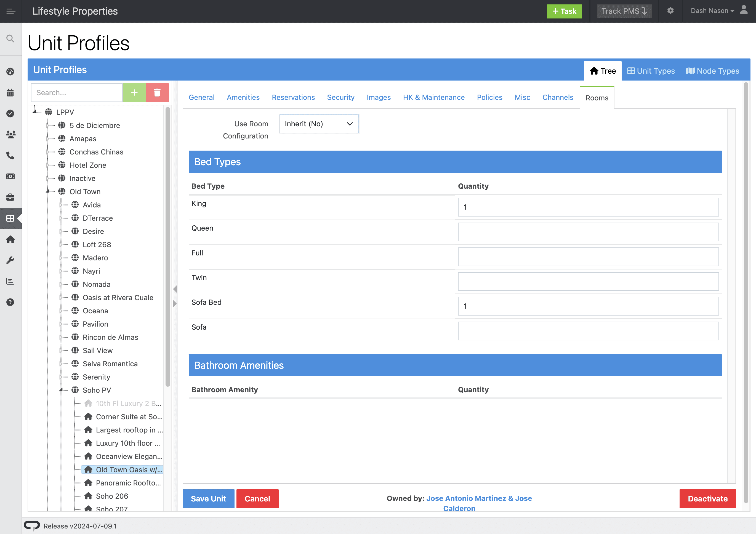Click the red trash delete button

click(157, 92)
